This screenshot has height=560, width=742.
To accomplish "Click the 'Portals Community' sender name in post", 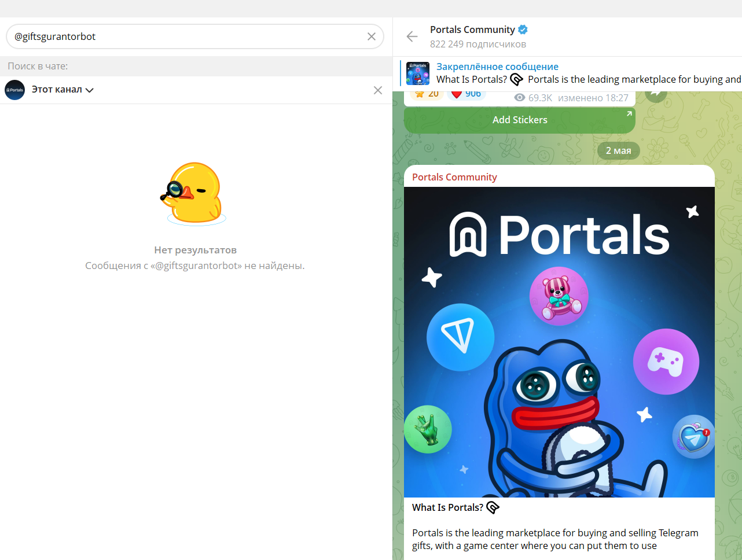I will (x=454, y=177).
